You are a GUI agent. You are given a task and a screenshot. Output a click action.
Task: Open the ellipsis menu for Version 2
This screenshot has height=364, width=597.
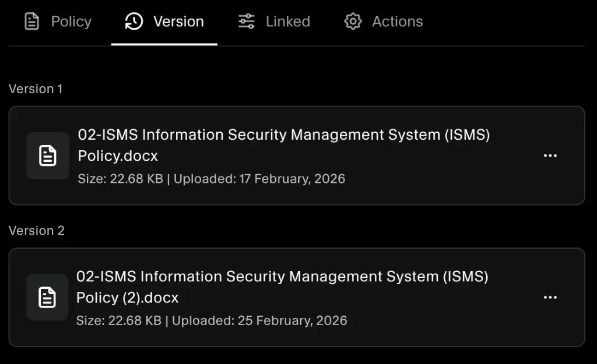pyautogui.click(x=550, y=297)
